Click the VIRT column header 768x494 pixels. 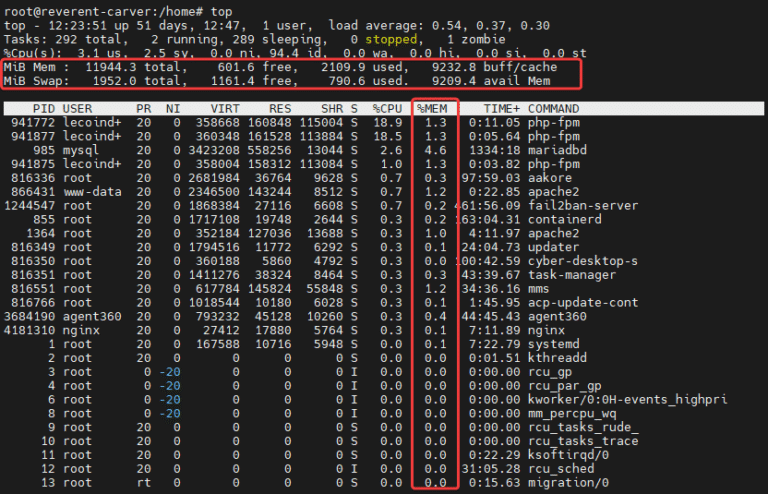[225, 109]
